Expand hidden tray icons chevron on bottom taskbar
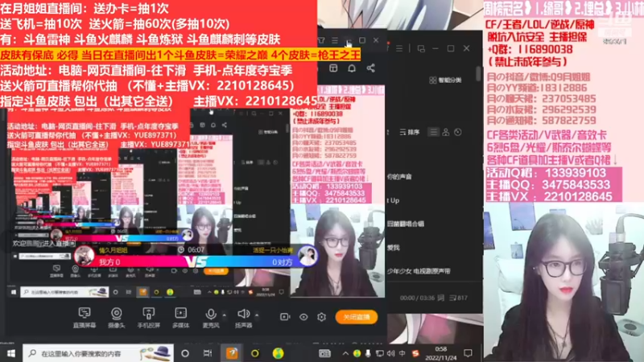The width and height of the screenshot is (644, 362). (x=345, y=353)
